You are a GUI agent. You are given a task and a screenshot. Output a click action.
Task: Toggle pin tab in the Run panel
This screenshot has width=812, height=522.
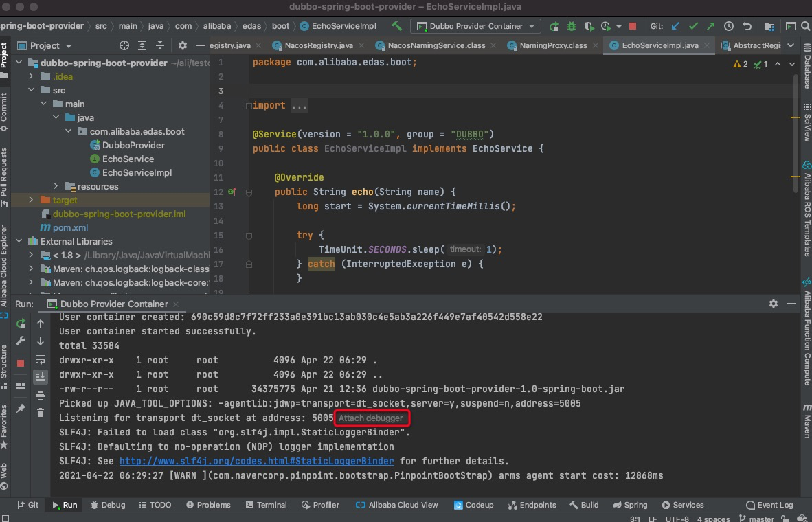[21, 409]
